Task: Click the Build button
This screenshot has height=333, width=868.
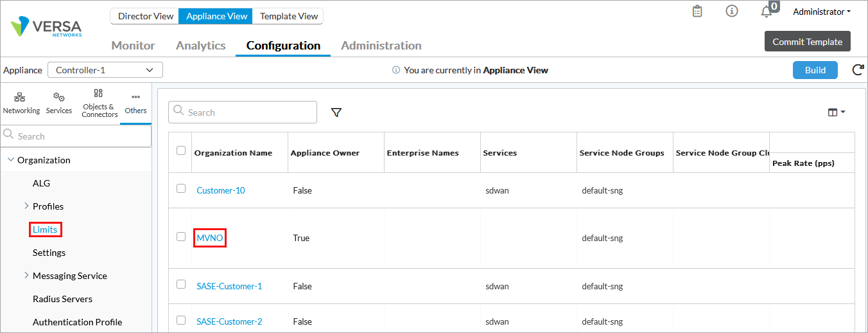Action: 815,70
